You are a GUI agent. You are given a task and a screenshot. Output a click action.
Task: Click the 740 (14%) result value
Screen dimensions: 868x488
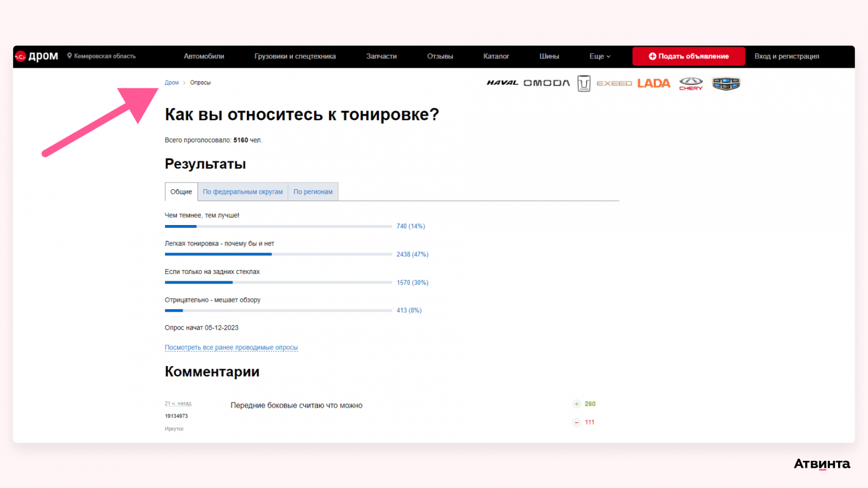(x=411, y=226)
